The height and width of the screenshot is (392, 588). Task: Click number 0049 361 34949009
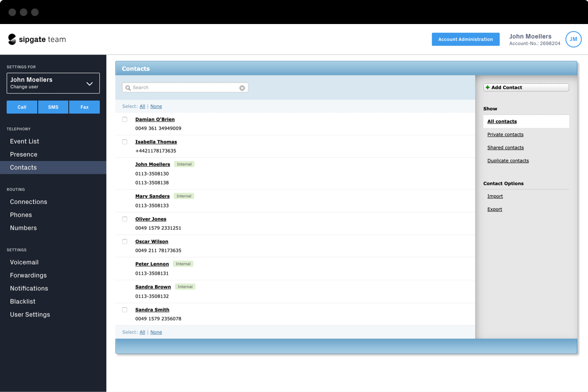click(158, 129)
